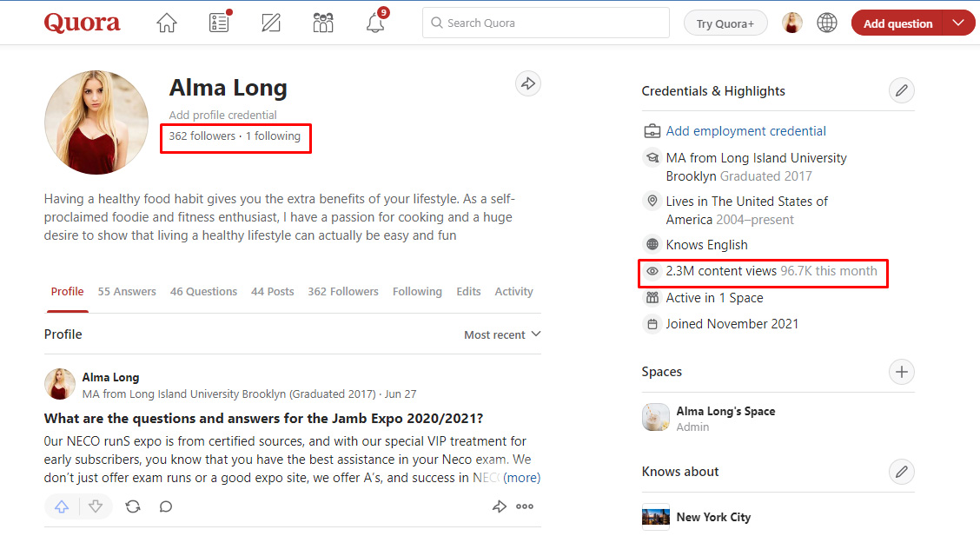Click 2.3M content views text
Screen dimensions: 980x536
pyautogui.click(x=721, y=271)
